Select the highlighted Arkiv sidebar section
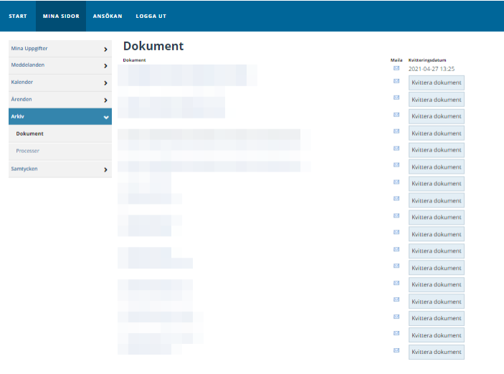The height and width of the screenshot is (374, 504). [60, 117]
